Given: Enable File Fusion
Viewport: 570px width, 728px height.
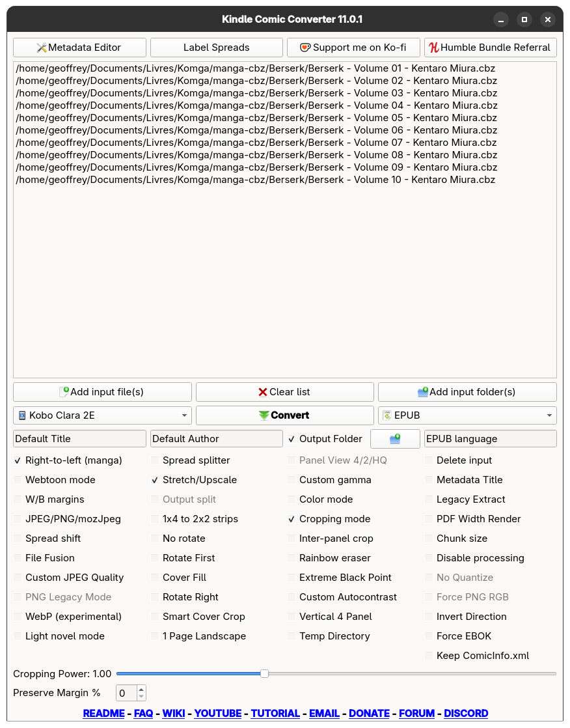Looking at the screenshot, I should point(18,557).
